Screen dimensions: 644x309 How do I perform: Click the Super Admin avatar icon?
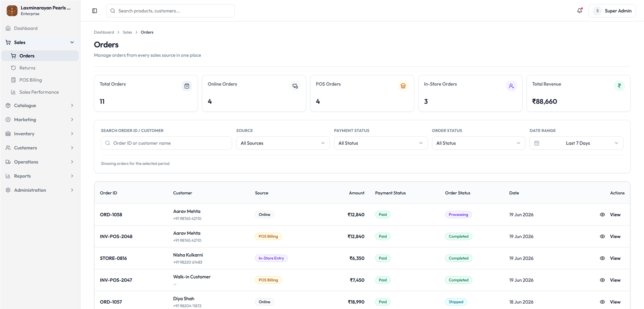[x=597, y=11]
